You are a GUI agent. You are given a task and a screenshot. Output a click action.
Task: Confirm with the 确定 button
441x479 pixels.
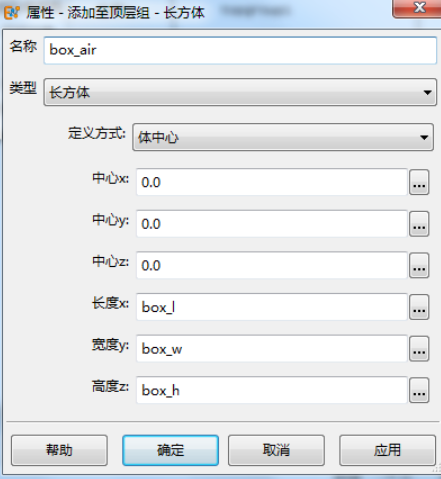170,450
